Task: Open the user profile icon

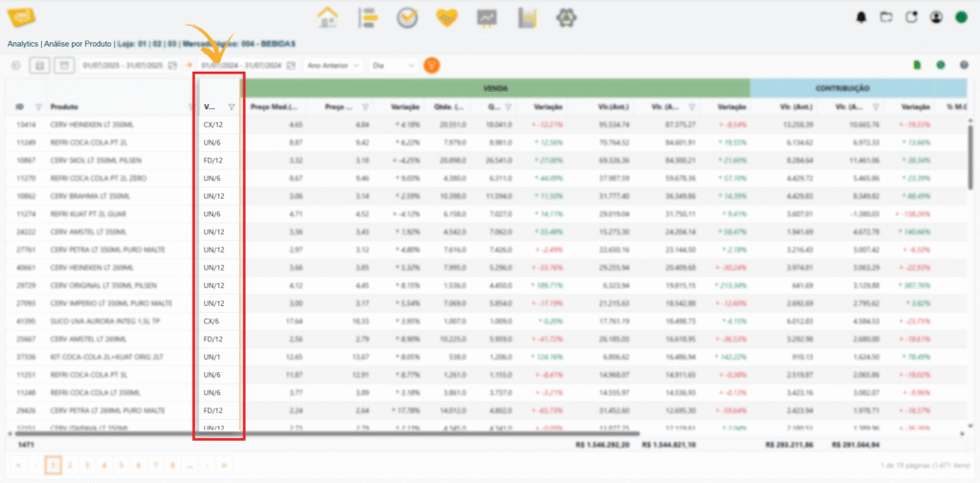Action: tap(936, 17)
